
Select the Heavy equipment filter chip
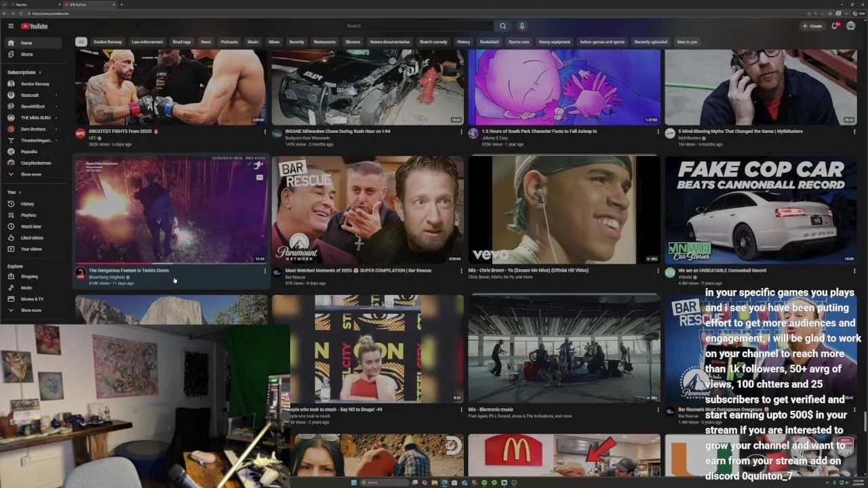(555, 42)
